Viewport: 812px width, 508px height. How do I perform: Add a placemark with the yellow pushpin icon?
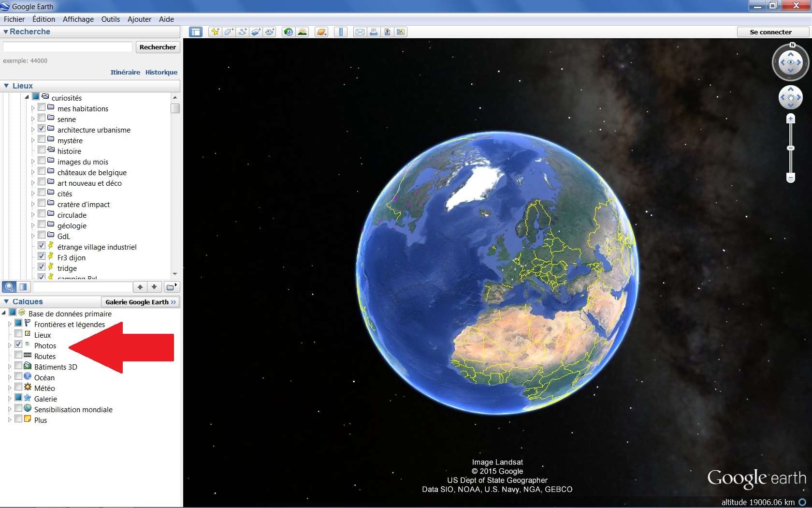coord(215,32)
